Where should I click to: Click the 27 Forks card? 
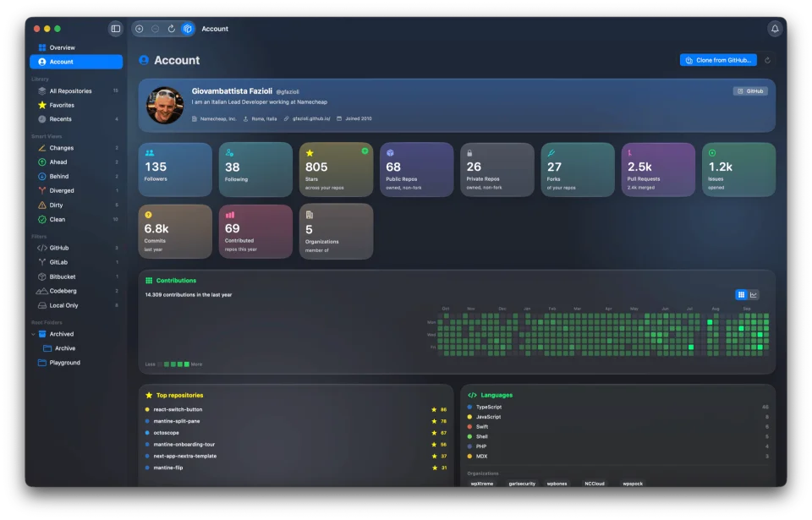578,169
